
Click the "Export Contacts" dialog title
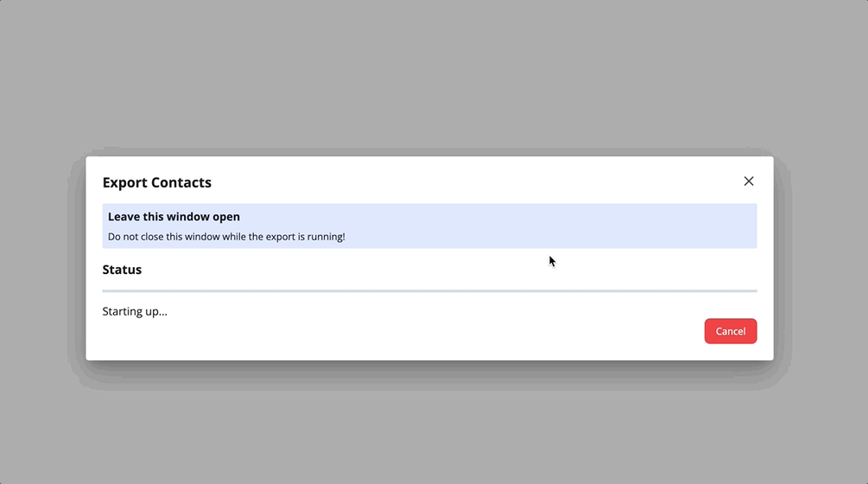click(x=156, y=182)
